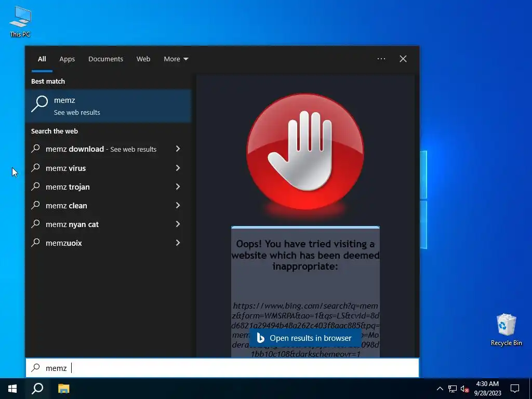Show hidden system tray icons

440,389
